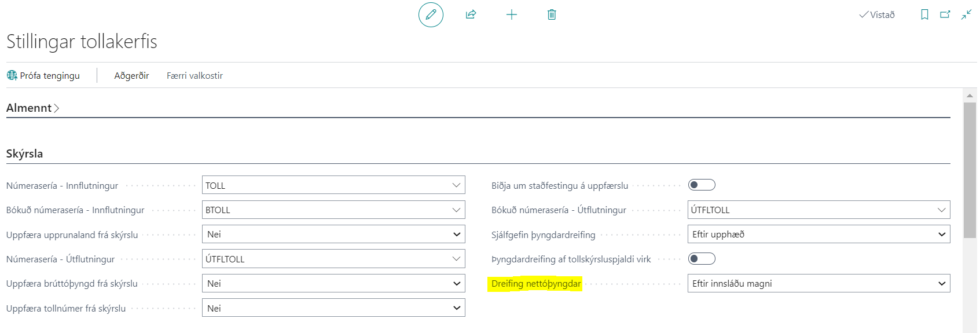Screen dimensions: 980x333
Task: Click the pencil edit icon
Action: (x=431, y=15)
